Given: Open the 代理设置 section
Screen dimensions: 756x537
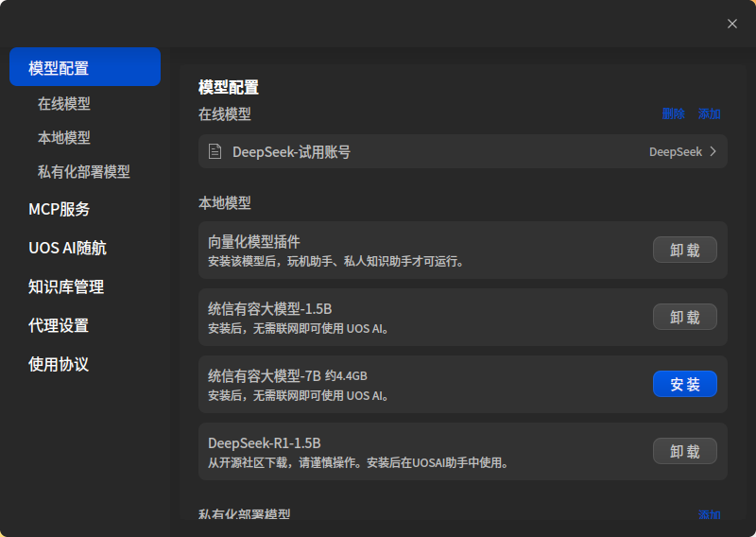Looking at the screenshot, I should pos(59,325).
